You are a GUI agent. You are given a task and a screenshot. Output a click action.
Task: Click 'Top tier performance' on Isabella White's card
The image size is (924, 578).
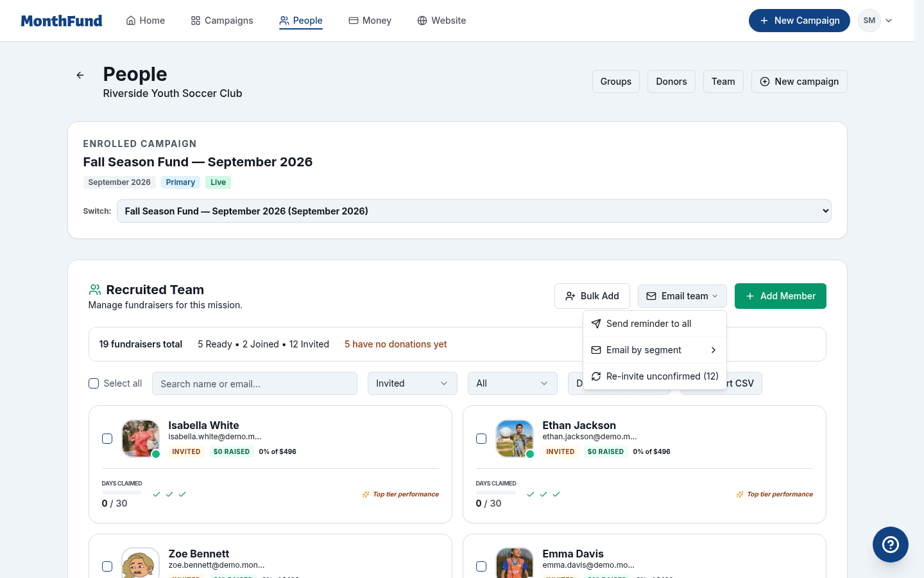[x=406, y=495]
